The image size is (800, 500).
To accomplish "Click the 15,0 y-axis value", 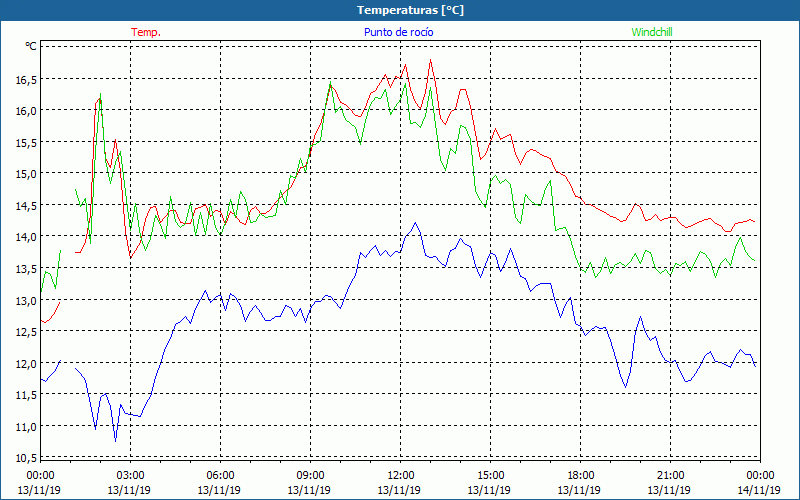I will pyautogui.click(x=27, y=173).
